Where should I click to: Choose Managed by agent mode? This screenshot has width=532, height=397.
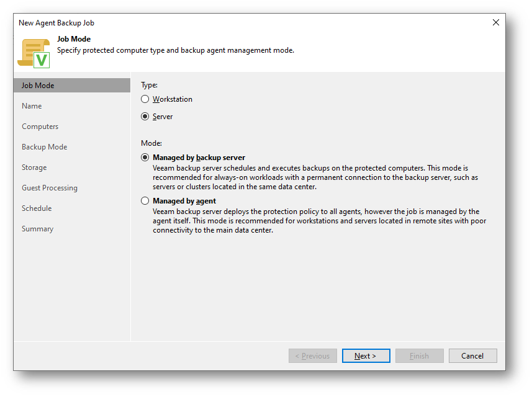[145, 201]
